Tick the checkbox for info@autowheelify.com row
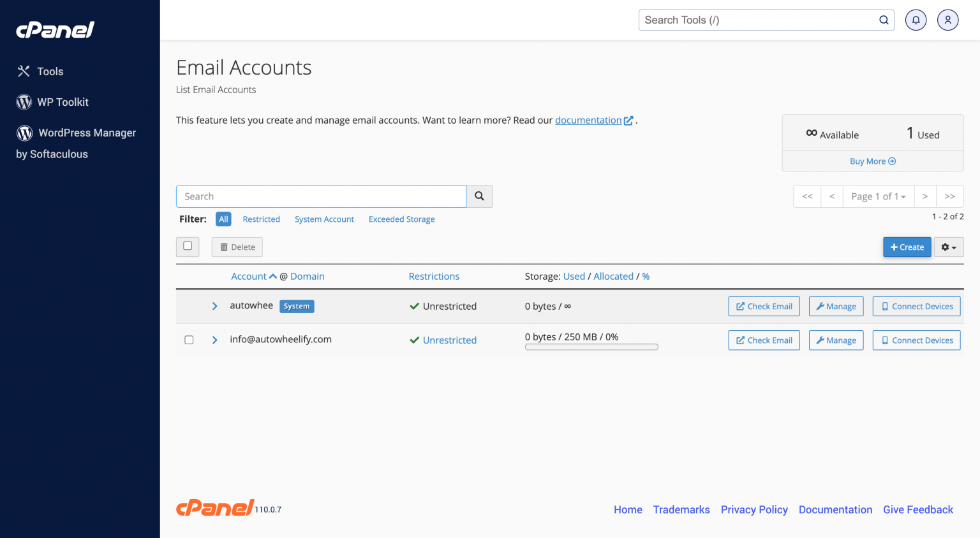This screenshot has width=980, height=538. tap(189, 340)
